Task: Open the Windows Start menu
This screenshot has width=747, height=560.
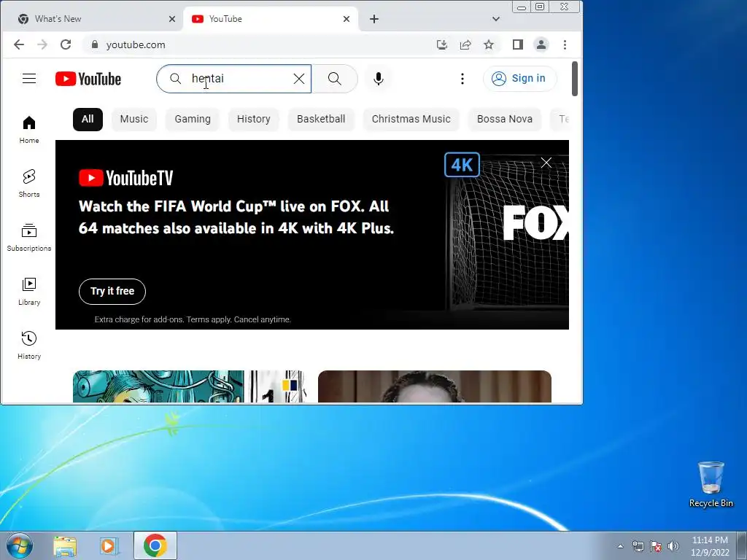Action: tap(19, 545)
